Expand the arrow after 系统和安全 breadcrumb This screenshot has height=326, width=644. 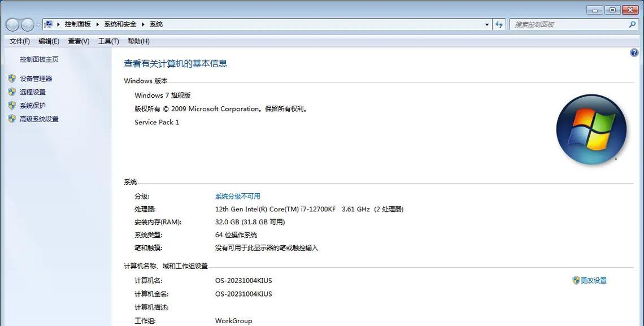coord(143,24)
